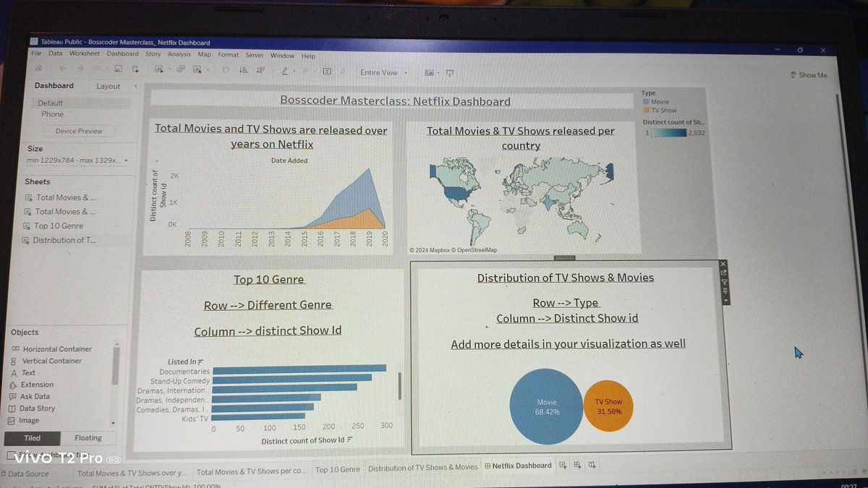868x488 pixels.
Task: Select Phone device layout
Action: tap(52, 114)
